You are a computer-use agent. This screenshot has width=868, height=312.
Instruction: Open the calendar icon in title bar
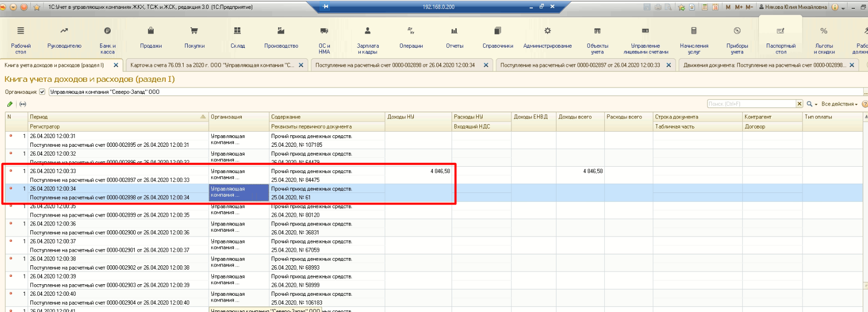[715, 7]
